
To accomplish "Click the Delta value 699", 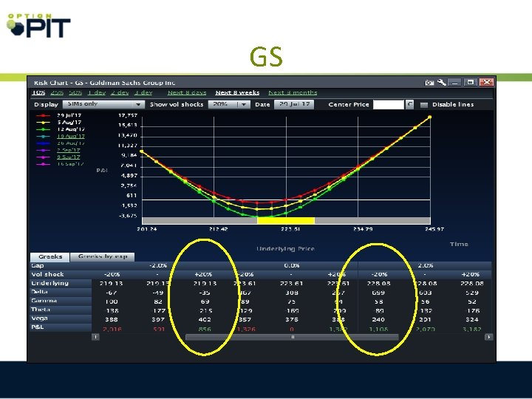I will click(378, 293).
